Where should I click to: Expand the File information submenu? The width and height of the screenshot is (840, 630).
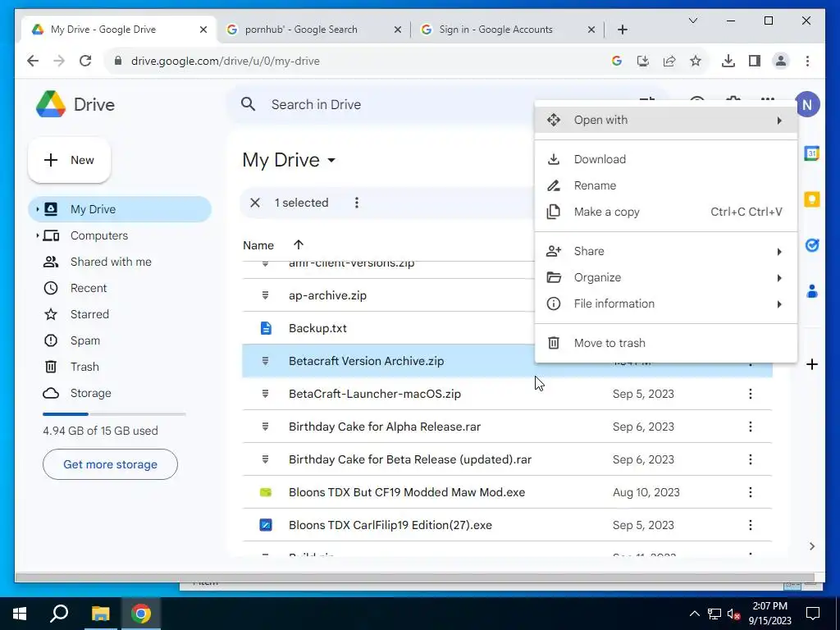[x=666, y=304]
